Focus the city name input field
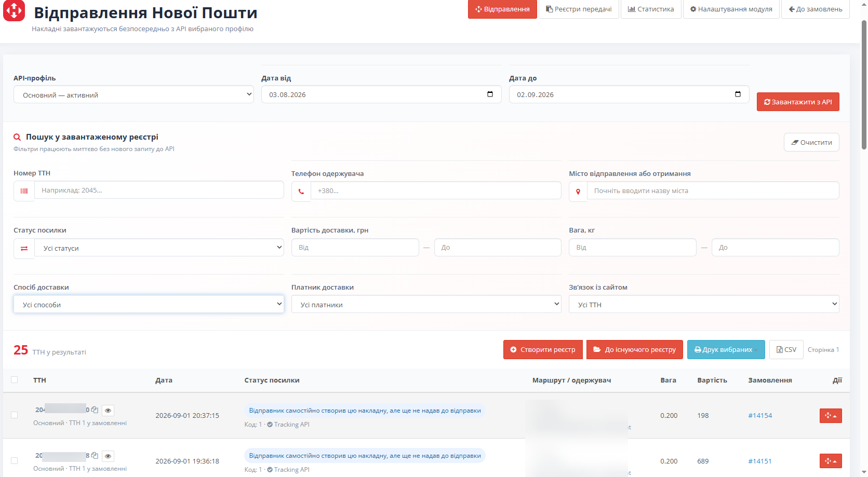This screenshot has height=477, width=868. point(713,190)
